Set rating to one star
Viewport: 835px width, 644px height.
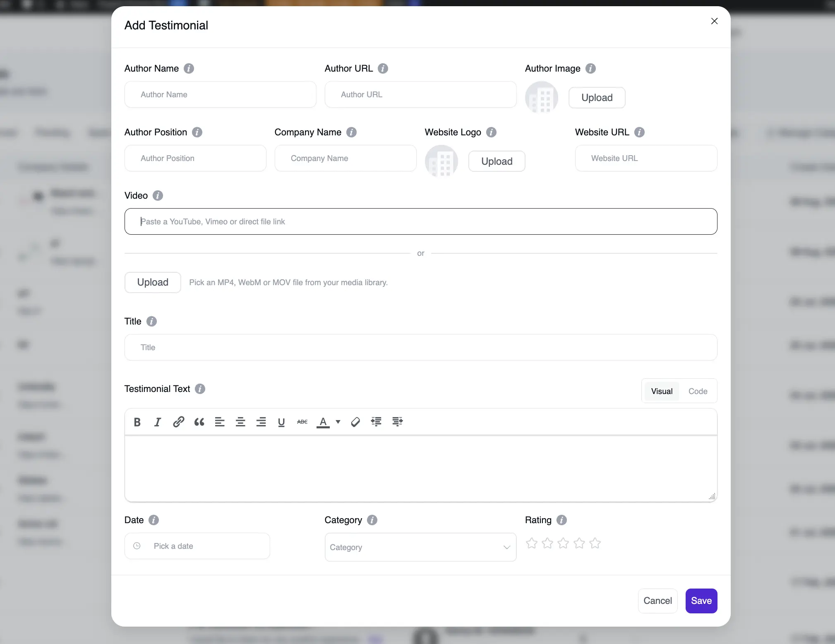(532, 543)
